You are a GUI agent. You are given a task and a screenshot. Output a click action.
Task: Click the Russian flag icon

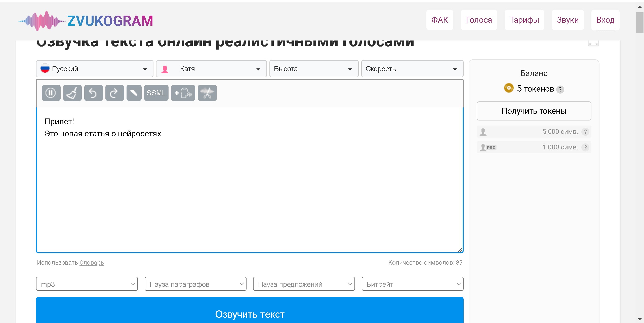click(45, 68)
